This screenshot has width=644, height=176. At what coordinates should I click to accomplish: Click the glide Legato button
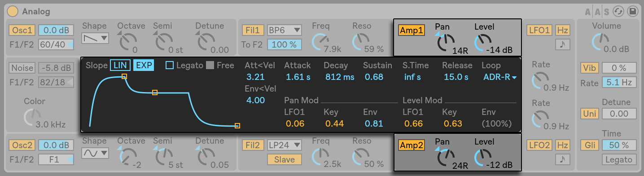coord(619,159)
